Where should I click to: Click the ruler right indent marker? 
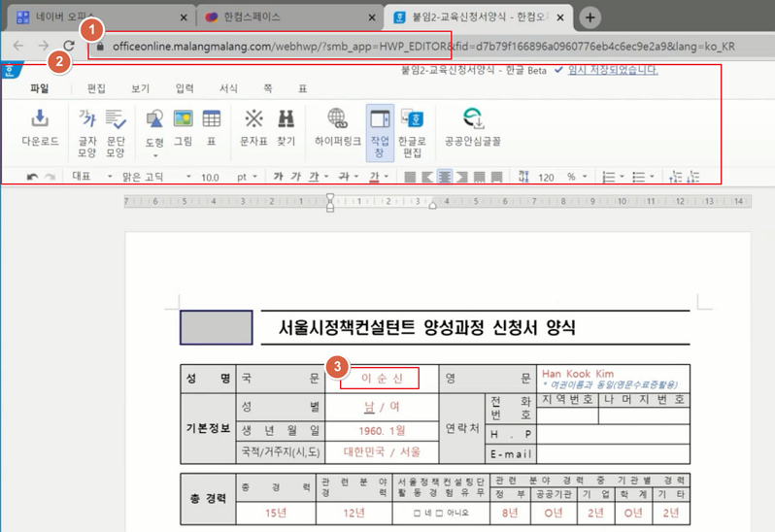tap(432, 205)
